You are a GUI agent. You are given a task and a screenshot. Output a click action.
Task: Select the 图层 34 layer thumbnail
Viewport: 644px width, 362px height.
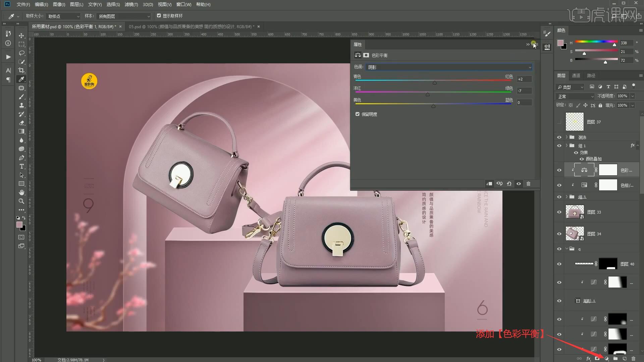pos(575,234)
